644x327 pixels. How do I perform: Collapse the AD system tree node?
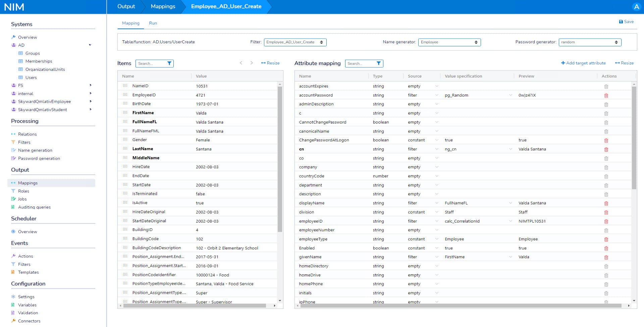(x=90, y=45)
